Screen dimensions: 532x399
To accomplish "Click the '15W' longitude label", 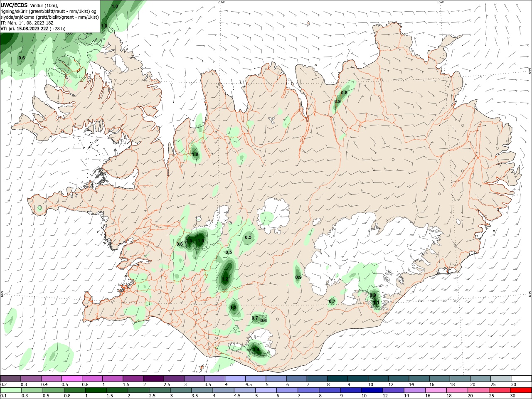I will click(x=441, y=2).
